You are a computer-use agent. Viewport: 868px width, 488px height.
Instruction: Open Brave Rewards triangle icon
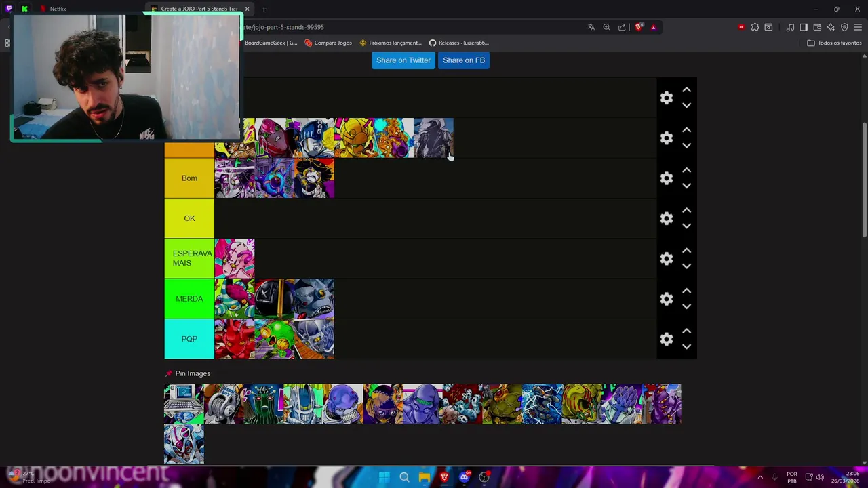coord(653,27)
